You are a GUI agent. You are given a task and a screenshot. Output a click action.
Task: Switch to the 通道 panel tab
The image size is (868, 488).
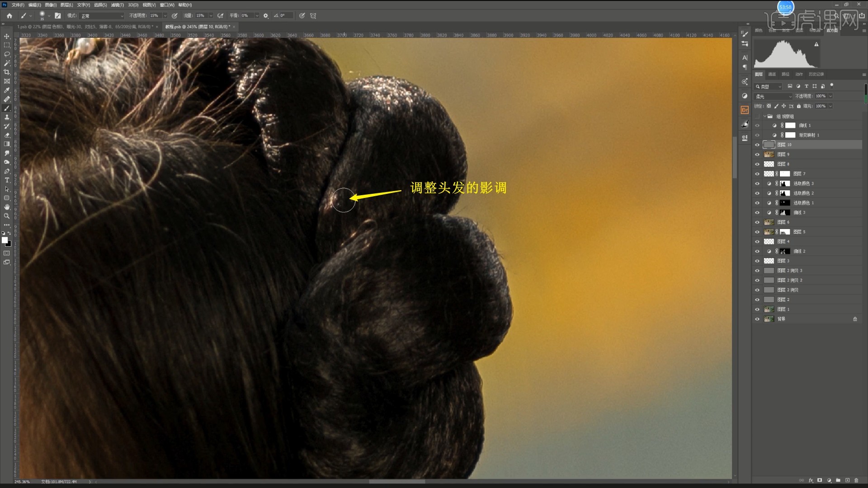coord(772,74)
